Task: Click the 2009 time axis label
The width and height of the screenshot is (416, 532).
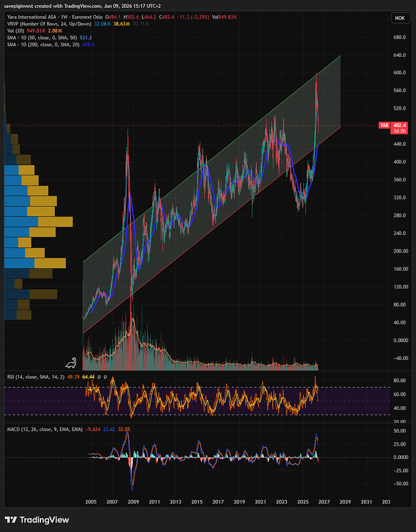Action: coord(133,502)
